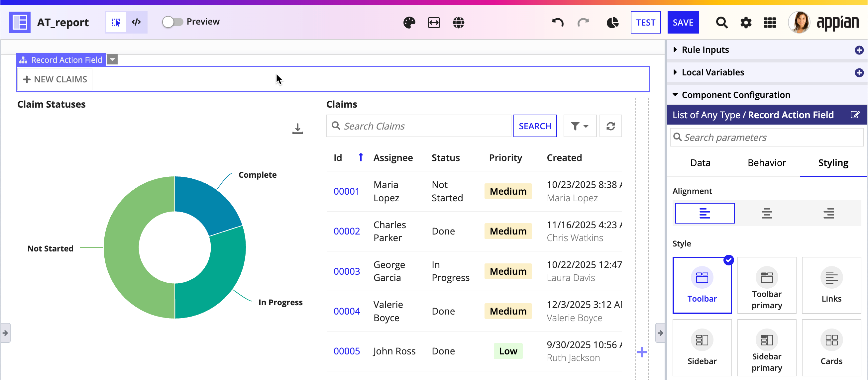Open the pie chart performance icon

612,23
